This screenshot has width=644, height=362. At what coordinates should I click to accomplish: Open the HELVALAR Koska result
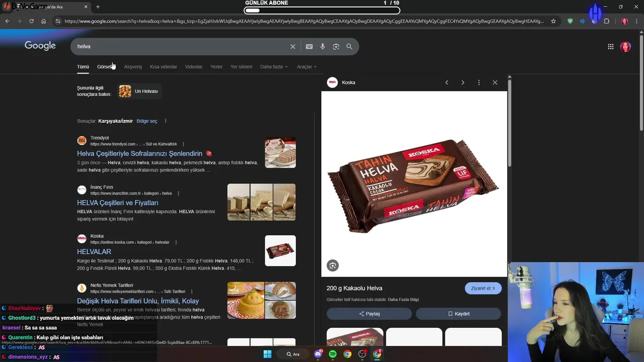[94, 252]
